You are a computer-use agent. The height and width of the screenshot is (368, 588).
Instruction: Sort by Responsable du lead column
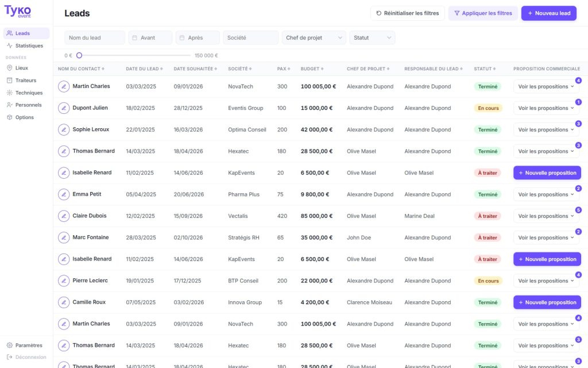tap(433, 69)
